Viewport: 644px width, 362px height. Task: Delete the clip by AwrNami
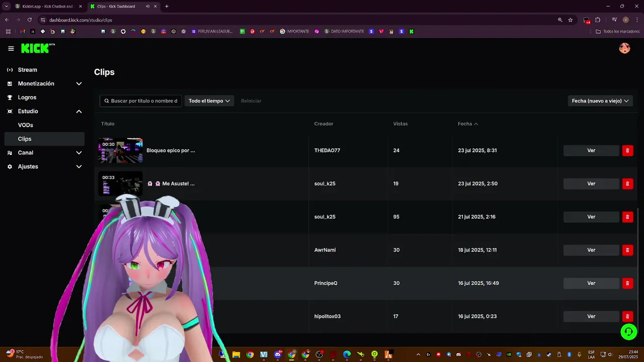tap(627, 250)
